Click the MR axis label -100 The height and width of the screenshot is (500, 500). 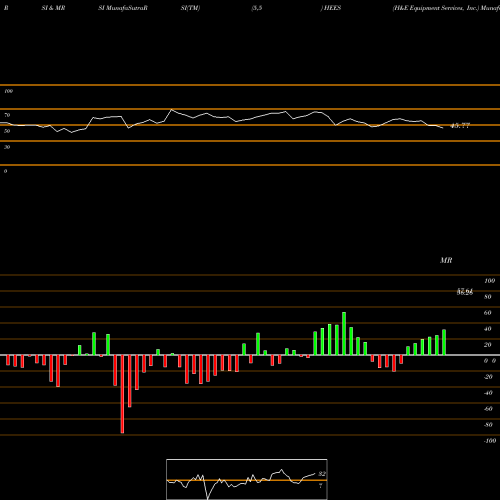(490, 441)
